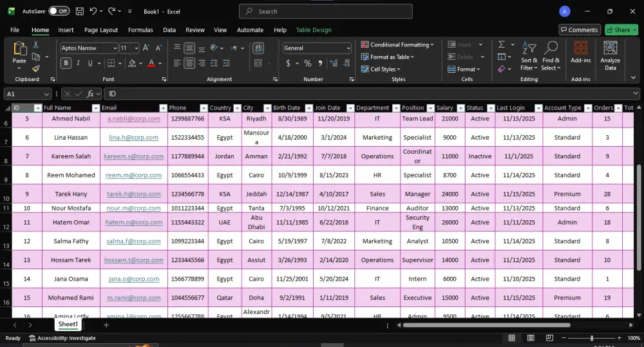Increase font size with the larger A
This screenshot has height=347, width=644.
pyautogui.click(x=146, y=48)
